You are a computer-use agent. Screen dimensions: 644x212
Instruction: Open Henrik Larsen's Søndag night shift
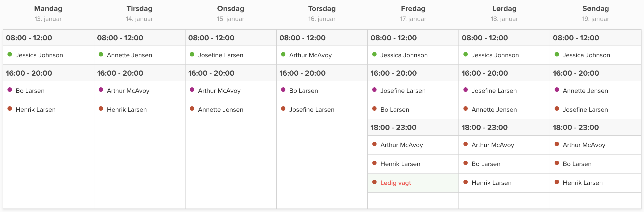click(x=582, y=183)
